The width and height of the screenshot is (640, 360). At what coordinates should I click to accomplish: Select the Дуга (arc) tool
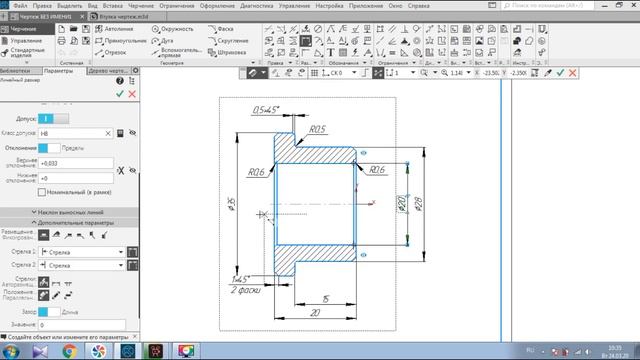[162, 41]
